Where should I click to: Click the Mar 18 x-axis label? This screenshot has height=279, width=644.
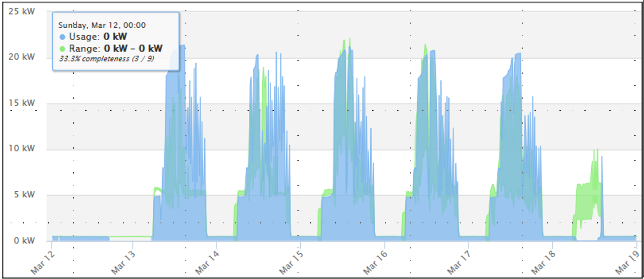[543, 262]
